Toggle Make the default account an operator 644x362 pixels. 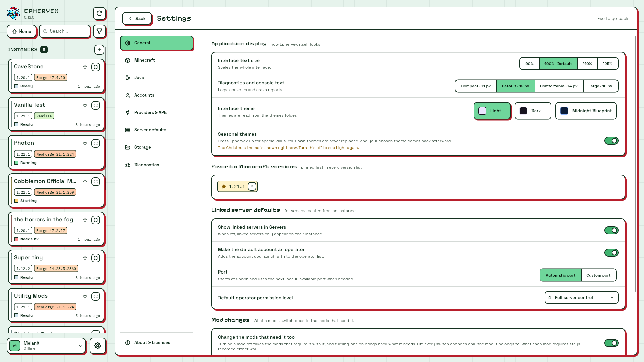[611, 253]
